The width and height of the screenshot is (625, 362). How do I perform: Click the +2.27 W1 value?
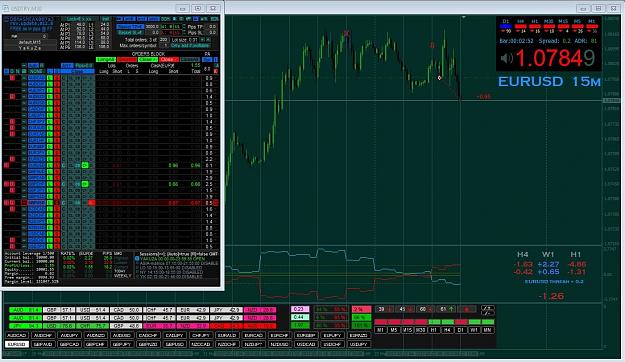coord(548,264)
